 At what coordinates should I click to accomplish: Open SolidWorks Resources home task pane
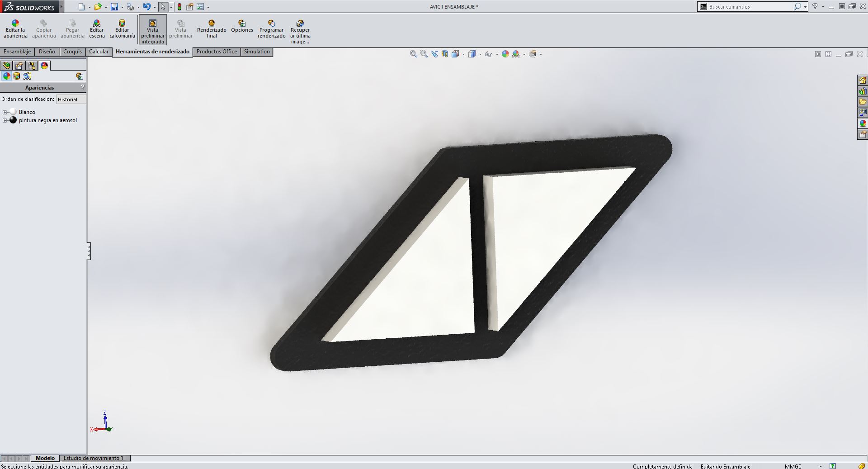[x=863, y=80]
